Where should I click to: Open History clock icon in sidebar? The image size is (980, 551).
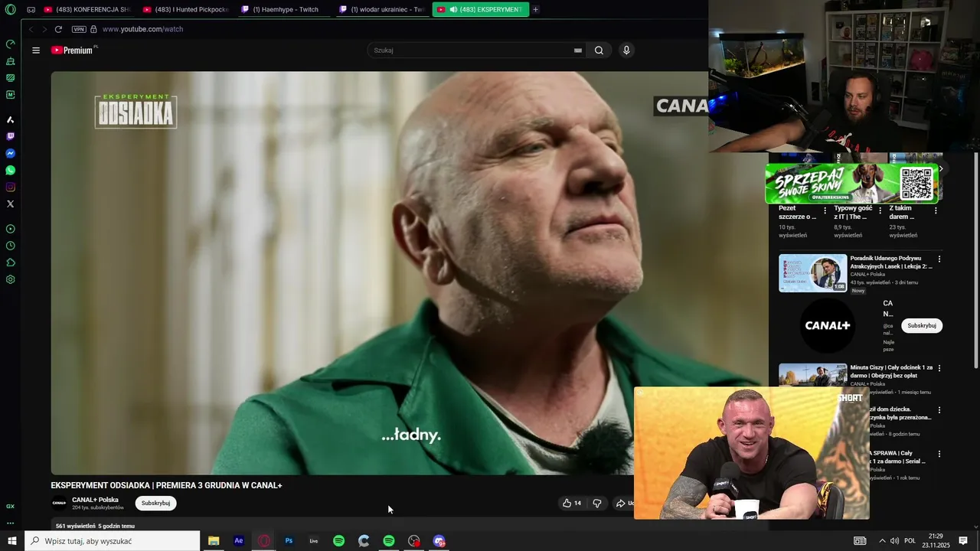[x=10, y=246]
